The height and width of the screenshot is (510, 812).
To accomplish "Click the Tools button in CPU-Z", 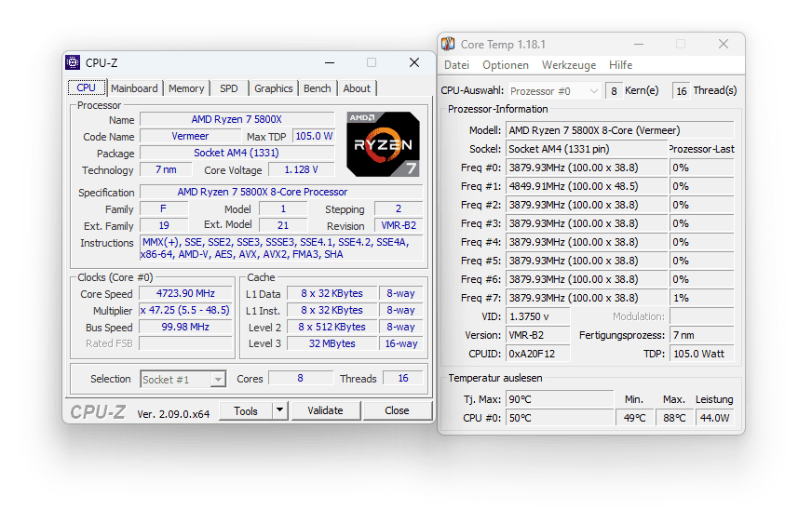I will pos(246,411).
